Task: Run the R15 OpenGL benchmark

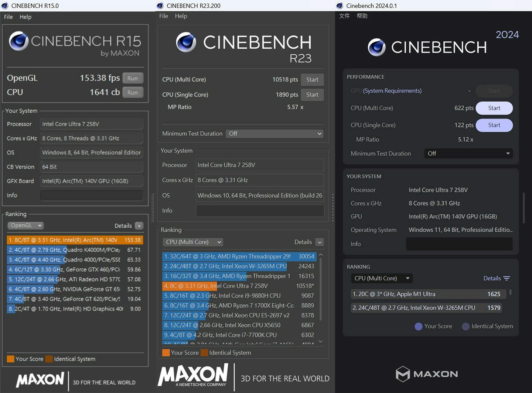Action: point(133,78)
